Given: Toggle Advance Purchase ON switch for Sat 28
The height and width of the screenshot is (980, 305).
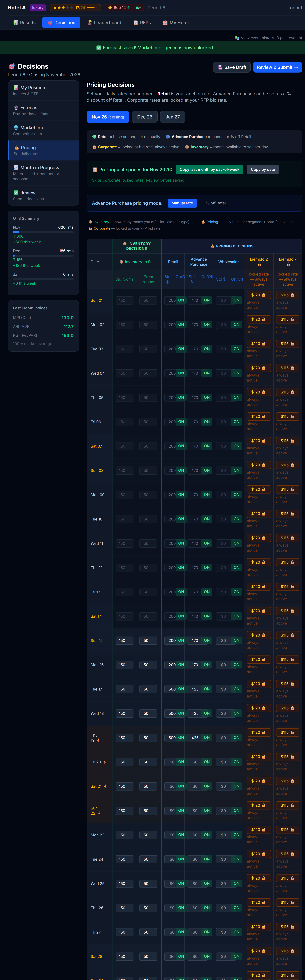Looking at the screenshot, I should tap(207, 956).
